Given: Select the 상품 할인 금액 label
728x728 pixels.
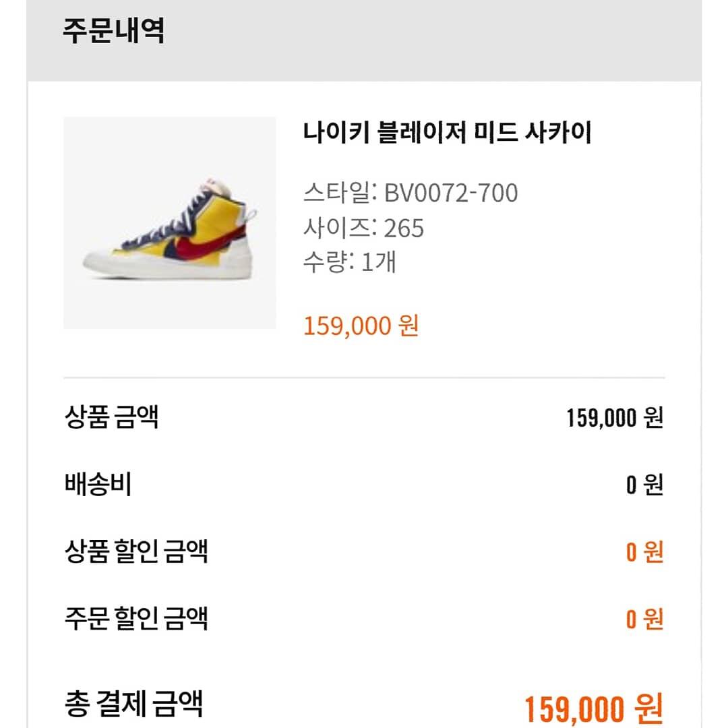Looking at the screenshot, I should 135,551.
